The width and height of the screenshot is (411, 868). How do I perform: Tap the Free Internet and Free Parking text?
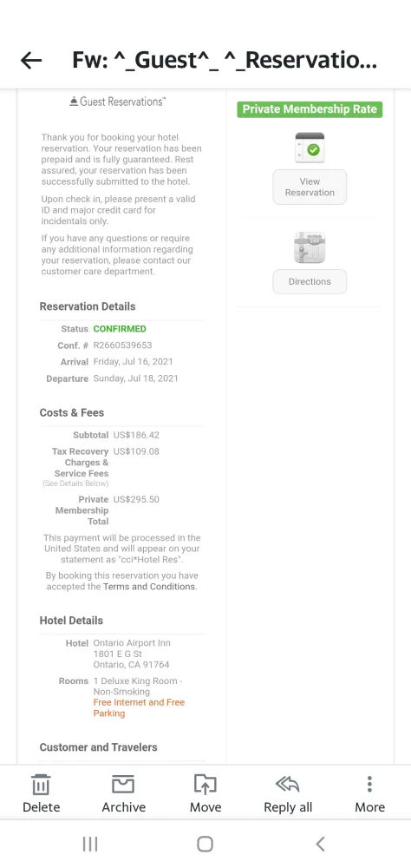(x=139, y=708)
